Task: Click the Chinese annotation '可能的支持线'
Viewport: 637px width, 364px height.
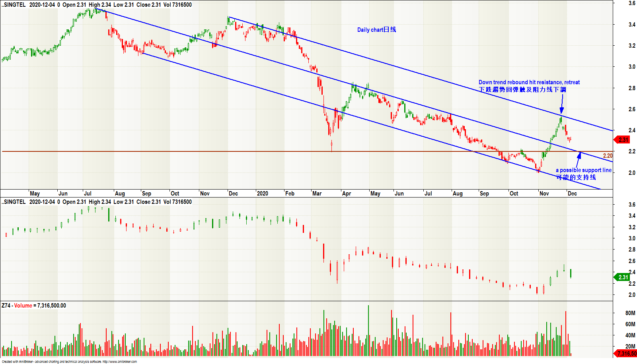Action: [576, 177]
